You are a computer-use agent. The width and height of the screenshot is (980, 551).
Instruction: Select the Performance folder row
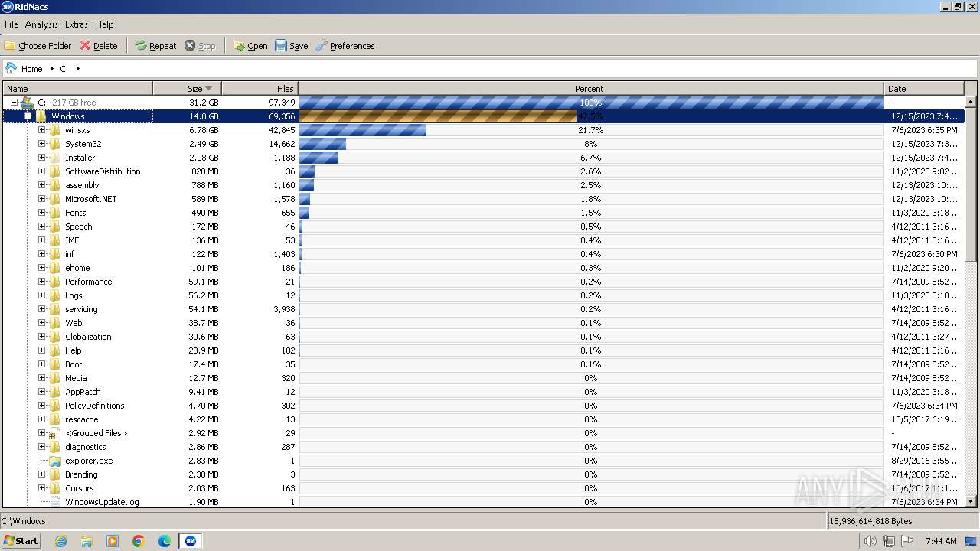484,282
